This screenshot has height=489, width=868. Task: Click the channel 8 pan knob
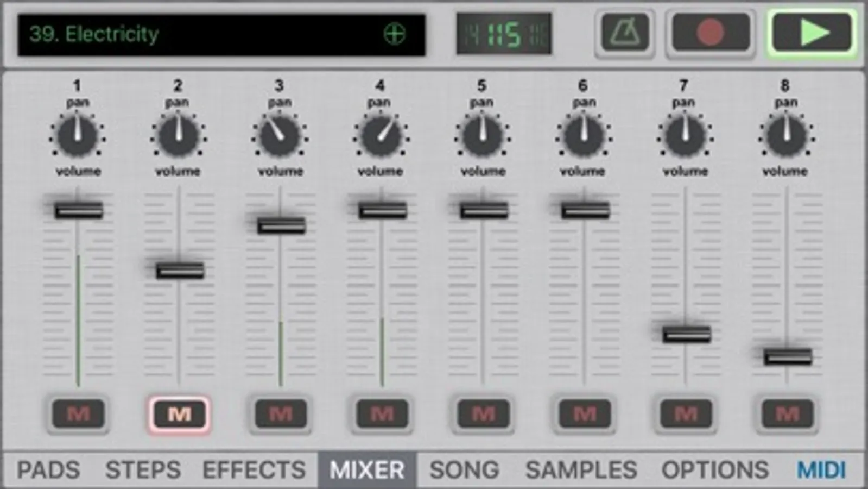click(786, 135)
